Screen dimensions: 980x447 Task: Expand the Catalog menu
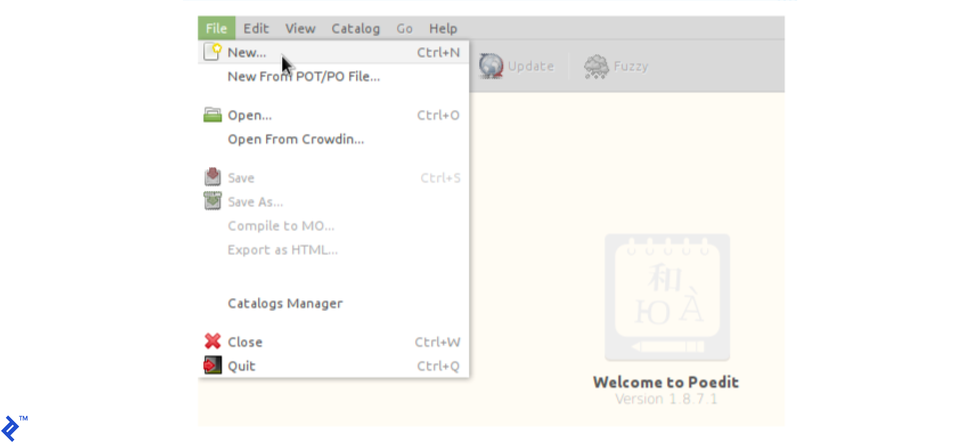click(x=356, y=29)
